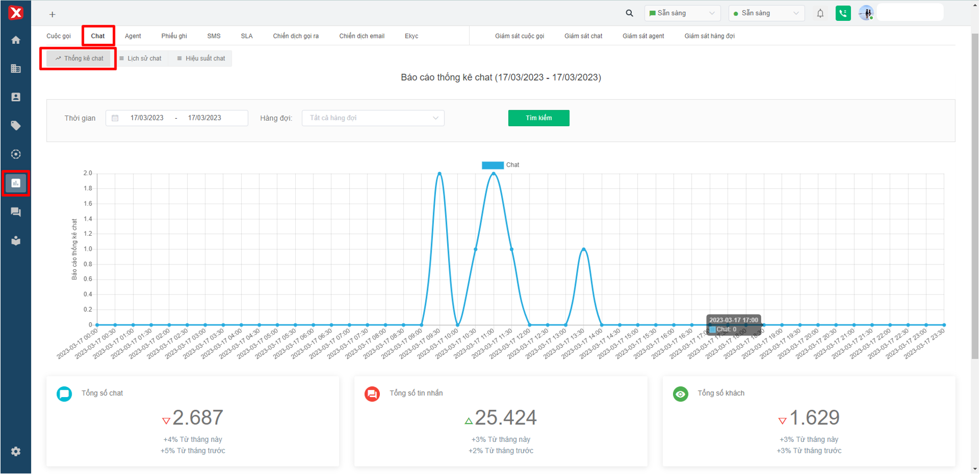Click the start date field 17/03/2023

[147, 118]
